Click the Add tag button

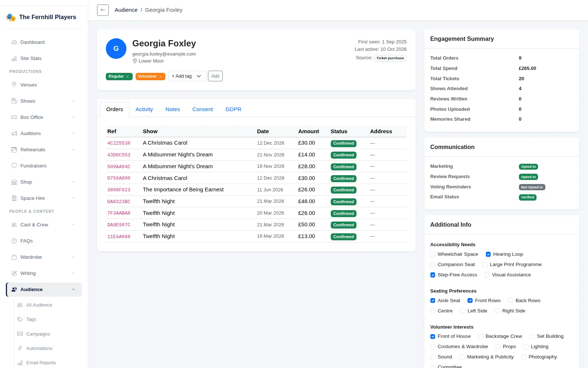point(215,76)
